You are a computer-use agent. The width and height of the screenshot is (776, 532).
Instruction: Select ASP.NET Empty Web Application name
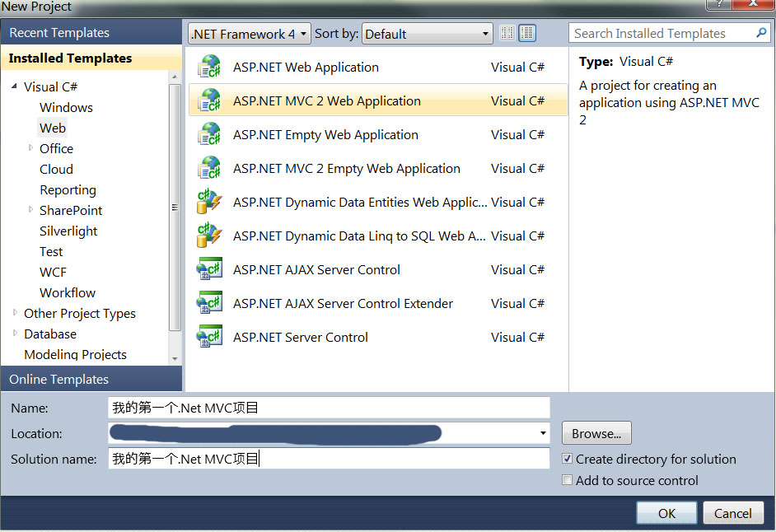click(x=325, y=134)
